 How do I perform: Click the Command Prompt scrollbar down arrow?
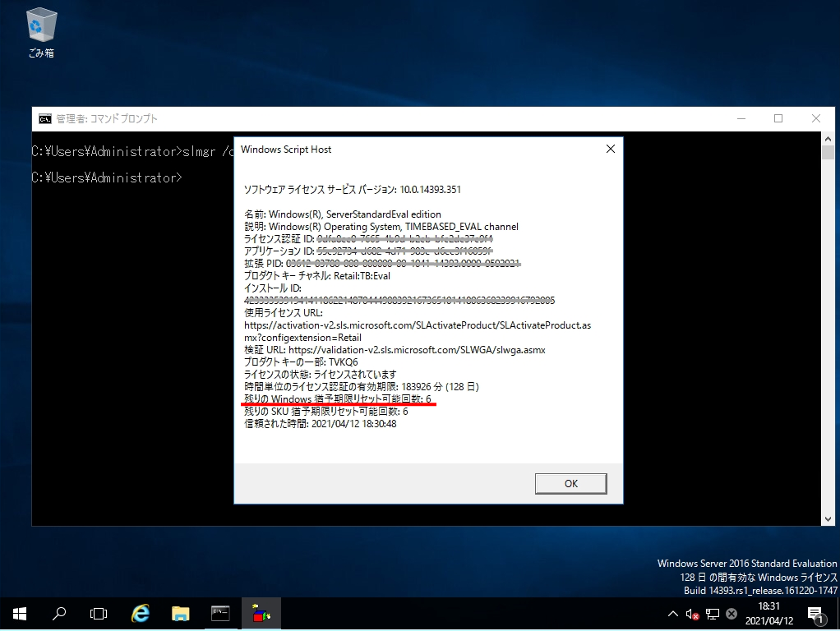click(828, 518)
